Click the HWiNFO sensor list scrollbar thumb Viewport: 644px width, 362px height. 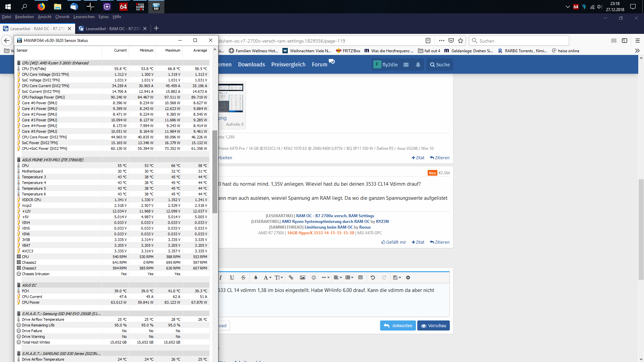pos(215,172)
